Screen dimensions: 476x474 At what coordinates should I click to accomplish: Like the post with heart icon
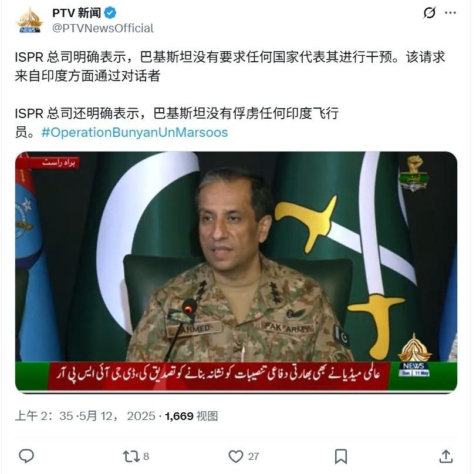235,456
